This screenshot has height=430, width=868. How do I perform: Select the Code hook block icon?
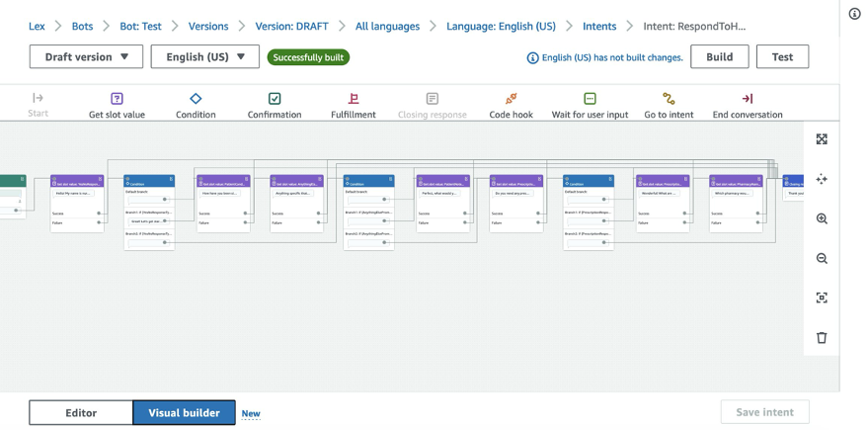[x=511, y=99]
